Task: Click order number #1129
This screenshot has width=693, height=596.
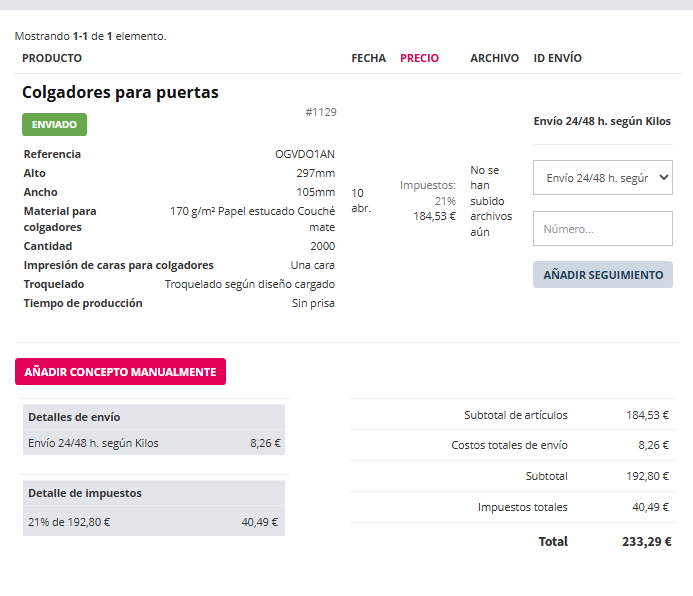Action: pos(320,112)
